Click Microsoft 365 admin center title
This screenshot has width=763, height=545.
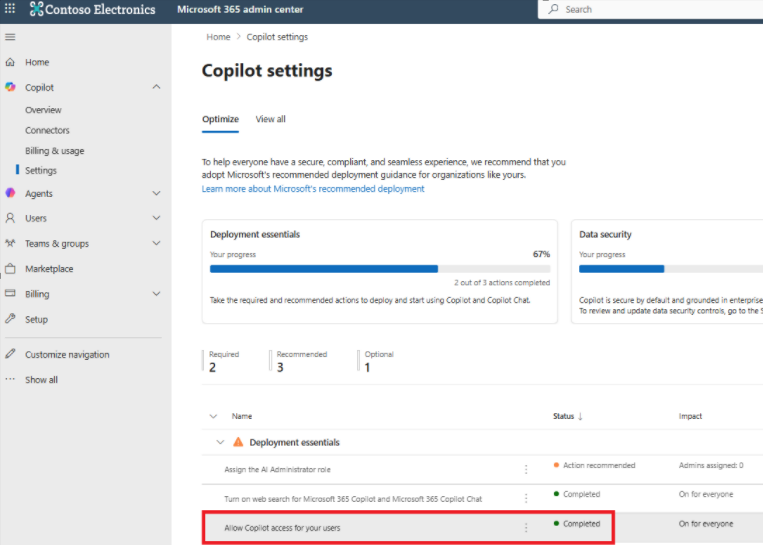(x=240, y=9)
